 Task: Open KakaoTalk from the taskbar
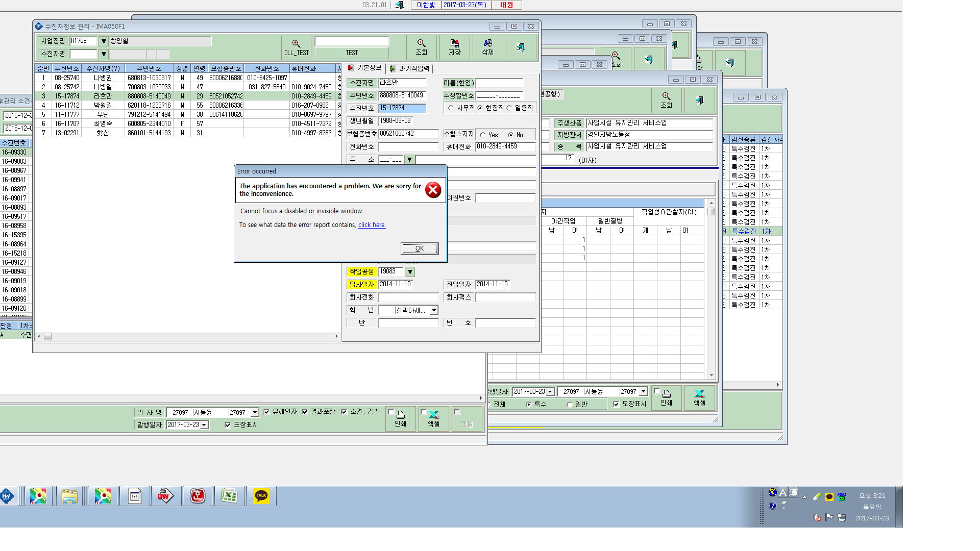261,495
